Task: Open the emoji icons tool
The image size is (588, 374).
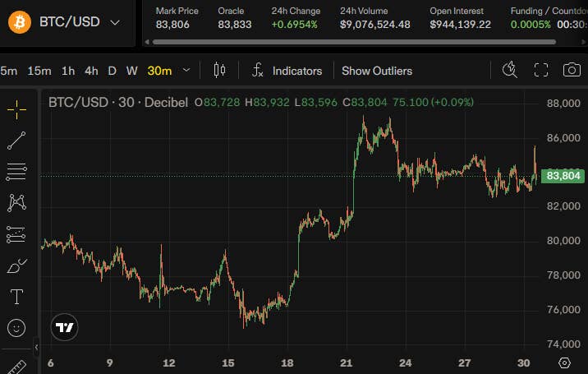Action: tap(16, 328)
